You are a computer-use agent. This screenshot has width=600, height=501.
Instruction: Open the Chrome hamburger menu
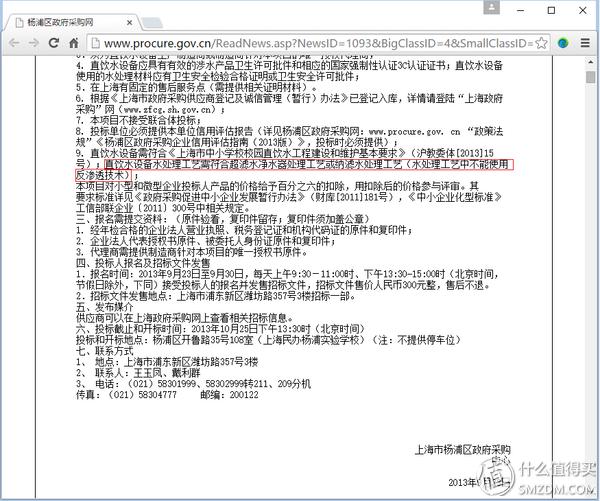pos(584,43)
